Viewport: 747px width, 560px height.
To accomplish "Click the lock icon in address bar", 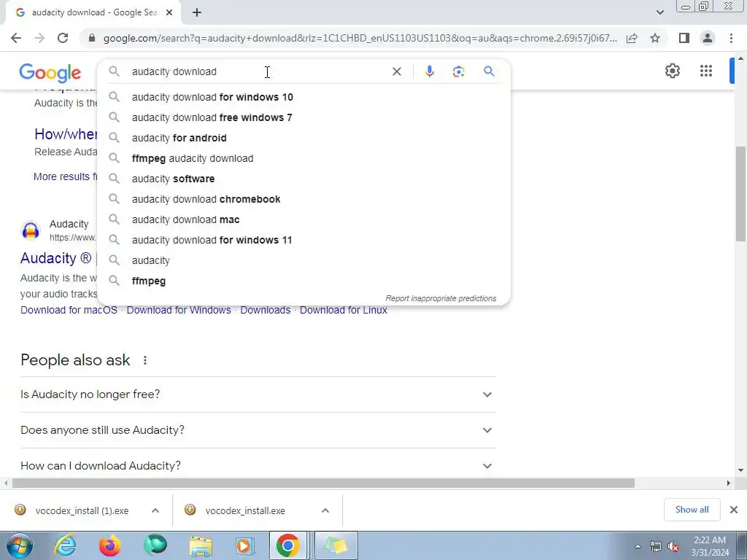I will tap(92, 38).
